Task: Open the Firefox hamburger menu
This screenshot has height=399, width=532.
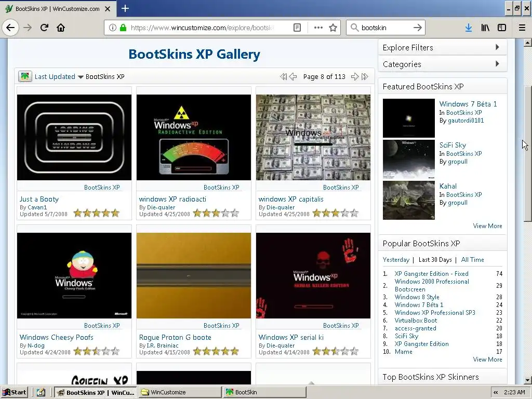Action: click(522, 28)
